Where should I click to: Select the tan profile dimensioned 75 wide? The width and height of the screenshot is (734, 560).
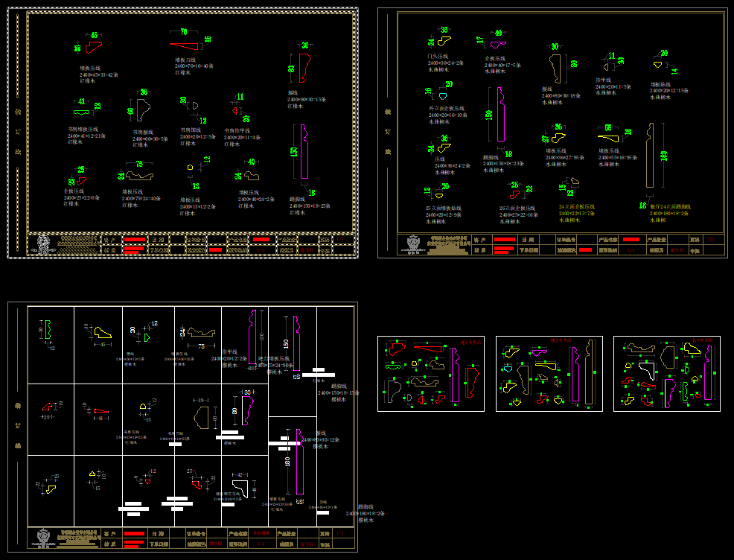point(138,176)
